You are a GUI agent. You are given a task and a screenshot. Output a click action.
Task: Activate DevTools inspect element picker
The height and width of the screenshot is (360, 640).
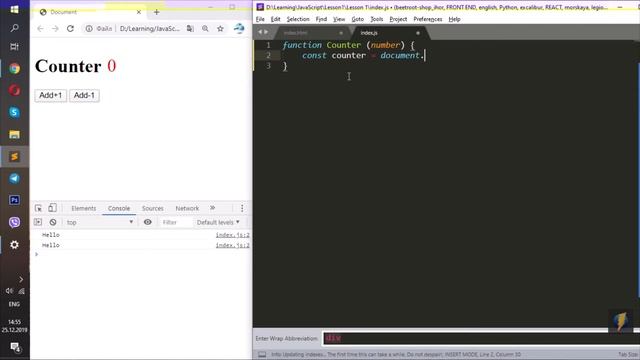pos(38,208)
